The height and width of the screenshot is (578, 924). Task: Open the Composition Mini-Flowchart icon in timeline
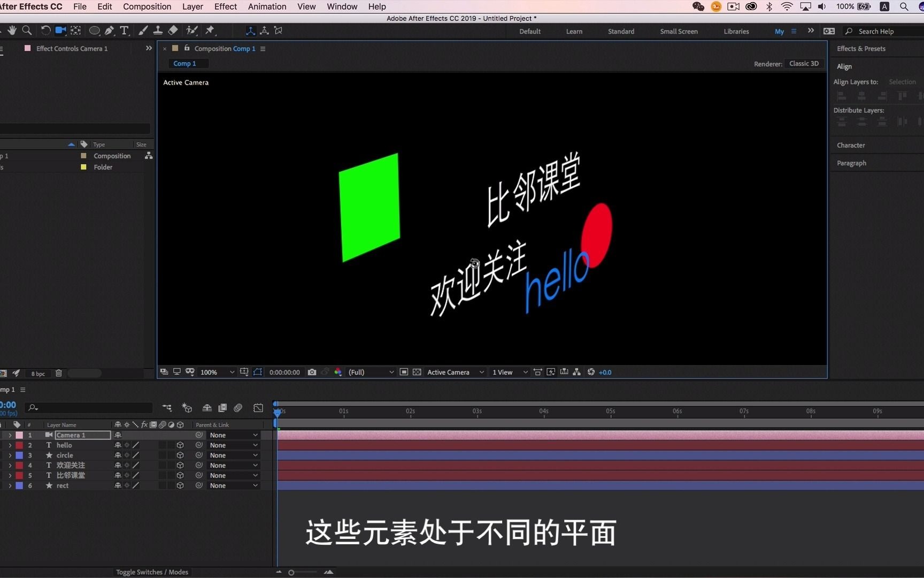click(x=167, y=408)
